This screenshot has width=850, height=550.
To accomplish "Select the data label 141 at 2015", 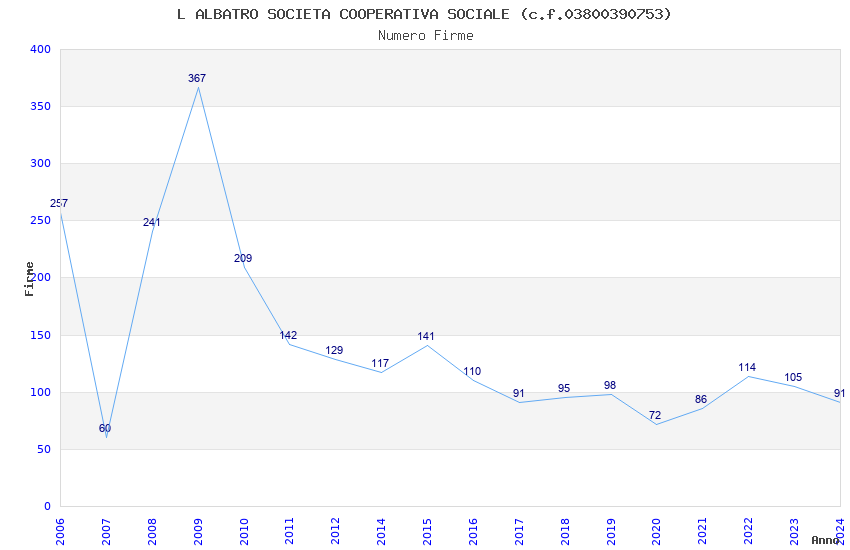I will [x=426, y=336].
